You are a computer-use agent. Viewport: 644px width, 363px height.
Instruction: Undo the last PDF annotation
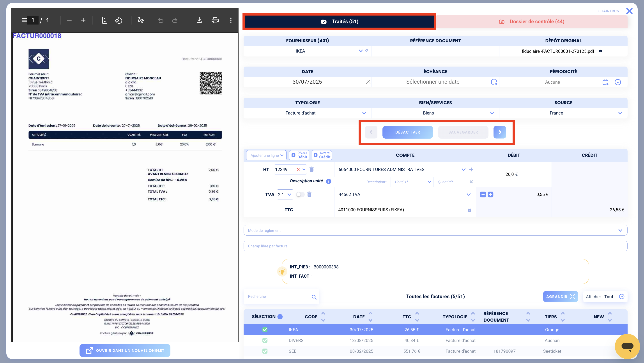pyautogui.click(x=161, y=20)
